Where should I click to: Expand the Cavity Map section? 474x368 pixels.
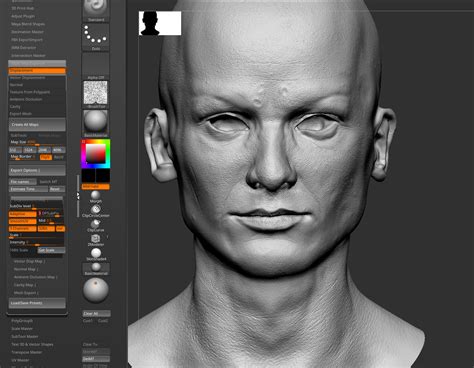pyautogui.click(x=25, y=285)
